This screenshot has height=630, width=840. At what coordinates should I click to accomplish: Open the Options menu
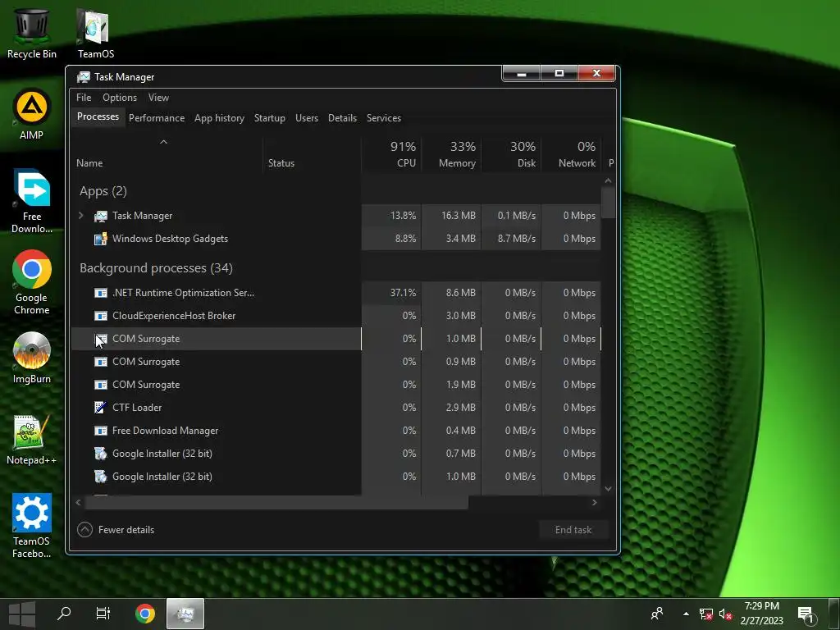click(120, 98)
